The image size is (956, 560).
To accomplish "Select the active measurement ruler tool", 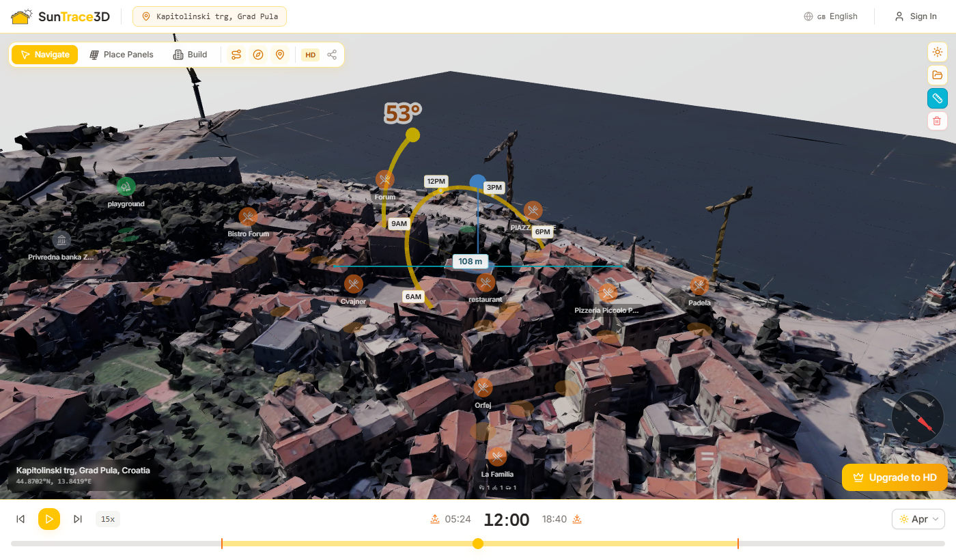I will [x=937, y=98].
